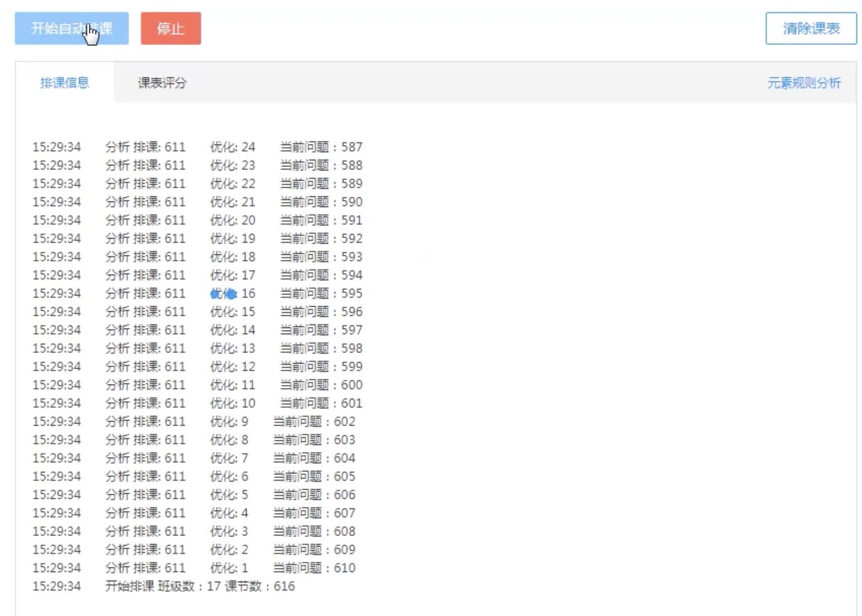Switch to the 课表评分 tab
Viewport: 862px width, 616px height.
coord(162,82)
